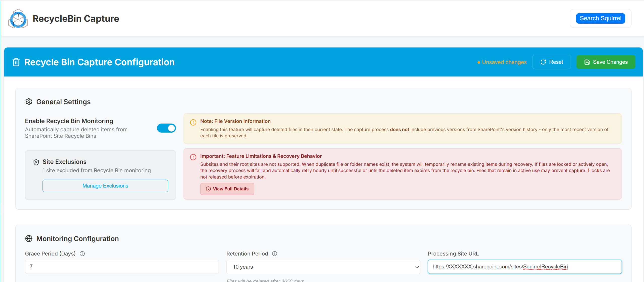Click the RecycleBin Capture cube logo
This screenshot has width=644, height=282.
tap(18, 19)
